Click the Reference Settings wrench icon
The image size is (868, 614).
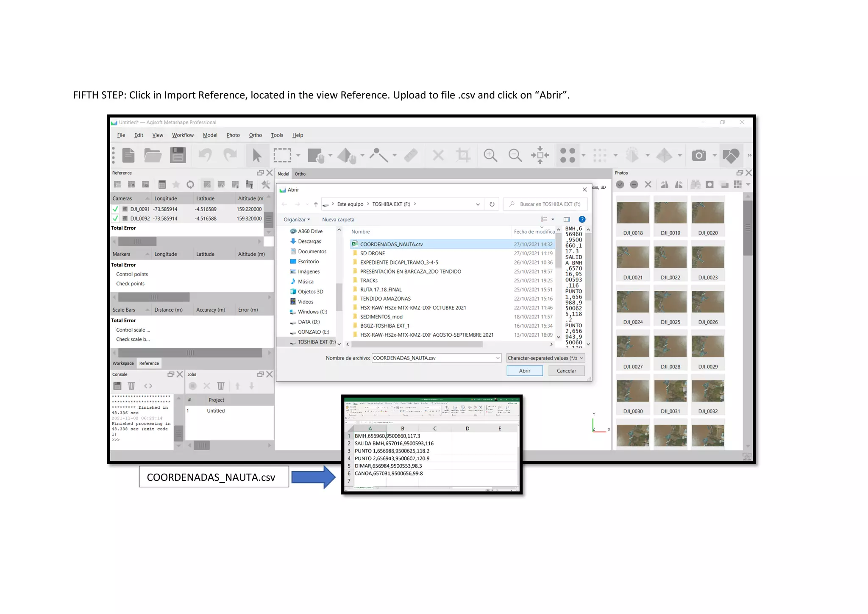pos(266,184)
